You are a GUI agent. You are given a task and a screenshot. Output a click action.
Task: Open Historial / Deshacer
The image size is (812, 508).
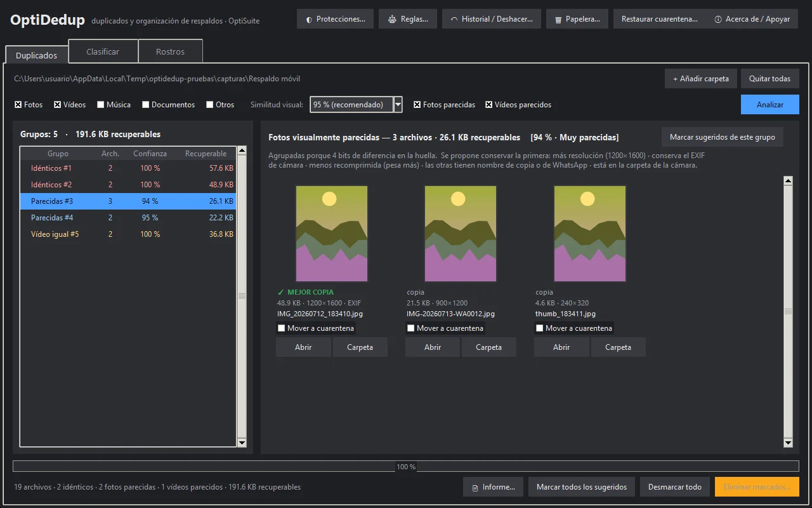[x=492, y=19]
